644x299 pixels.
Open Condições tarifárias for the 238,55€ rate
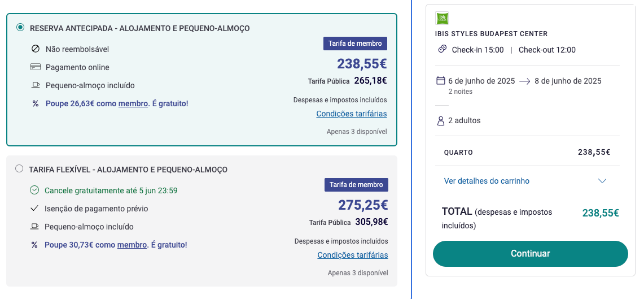click(352, 114)
